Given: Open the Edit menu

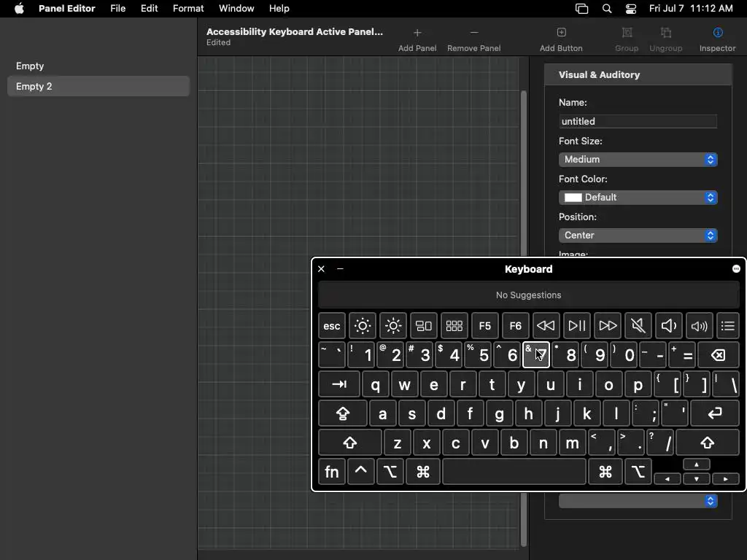Looking at the screenshot, I should [149, 9].
